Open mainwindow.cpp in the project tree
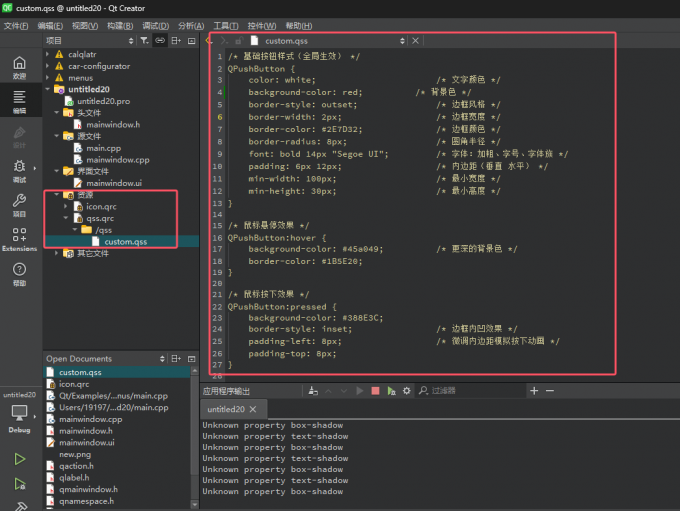 point(118,160)
